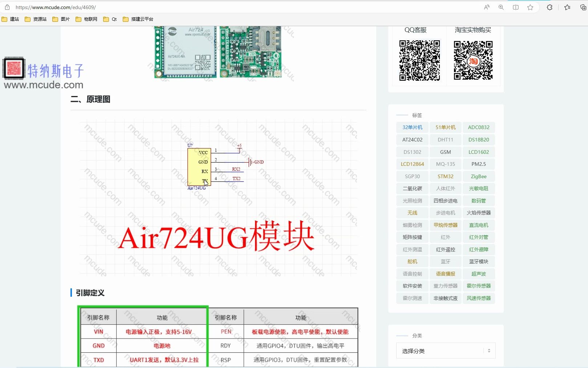
Task: Open the 矩阵按键 tag
Action: tap(412, 237)
